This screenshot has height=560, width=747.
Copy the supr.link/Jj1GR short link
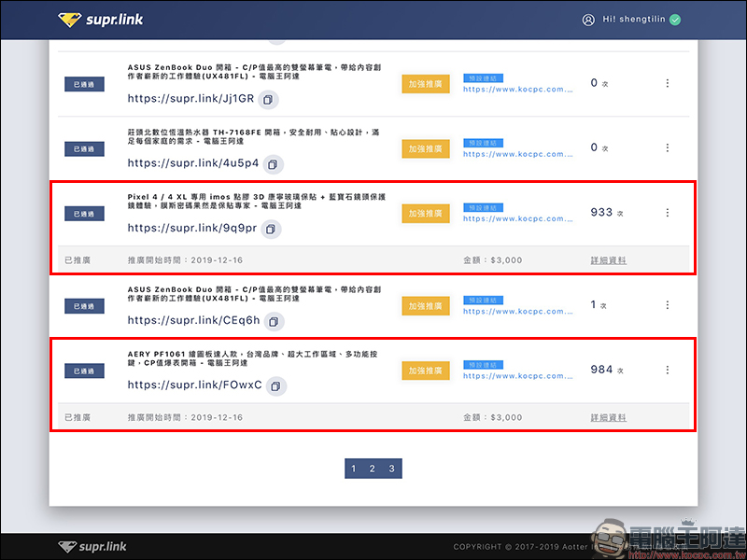click(268, 99)
